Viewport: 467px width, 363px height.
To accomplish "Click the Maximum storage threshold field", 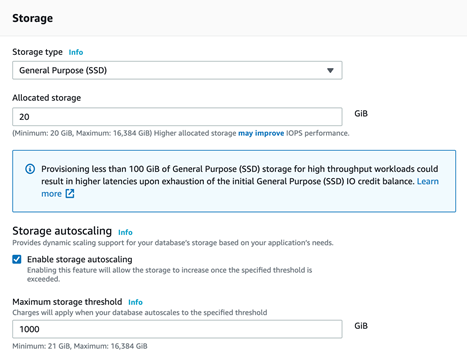I will tap(177, 329).
